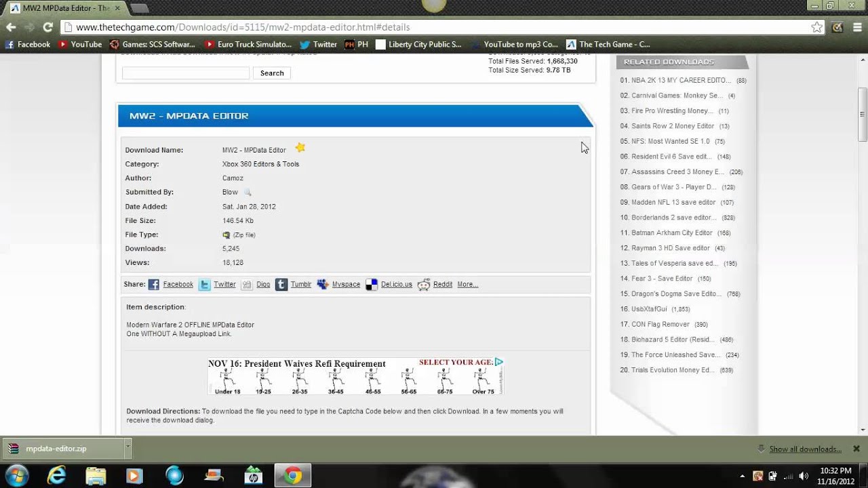The height and width of the screenshot is (488, 868).
Task: Click the author name Camoz
Action: pos(233,178)
